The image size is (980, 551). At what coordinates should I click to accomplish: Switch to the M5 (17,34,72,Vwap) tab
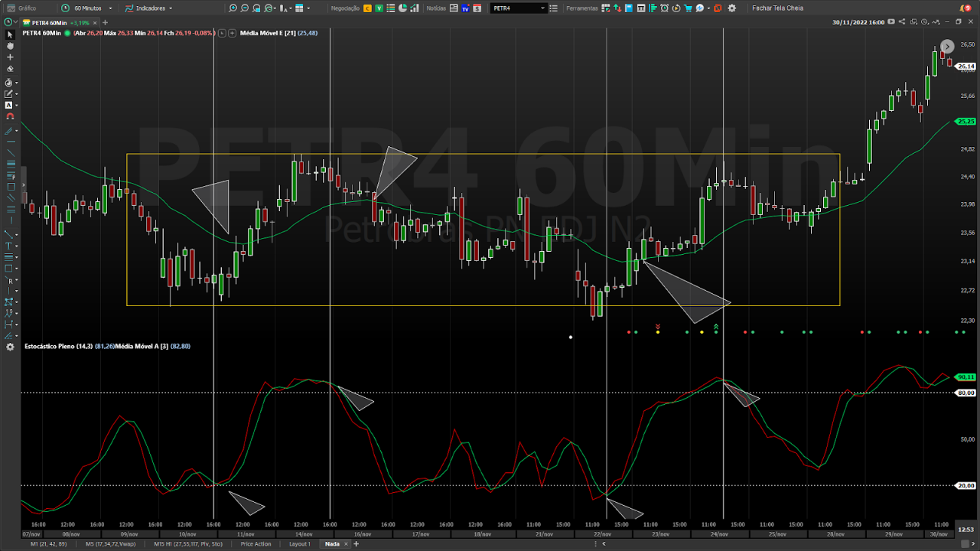pos(110,543)
